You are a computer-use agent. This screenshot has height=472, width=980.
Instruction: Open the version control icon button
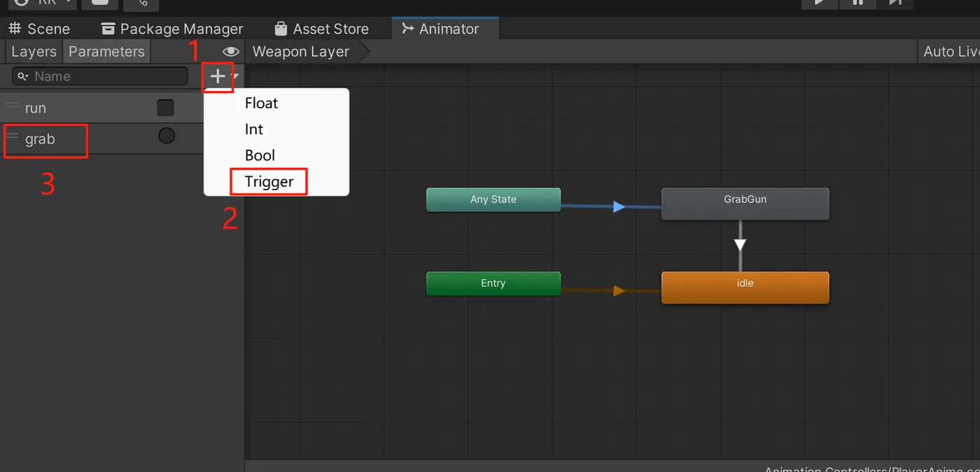(141, 3)
